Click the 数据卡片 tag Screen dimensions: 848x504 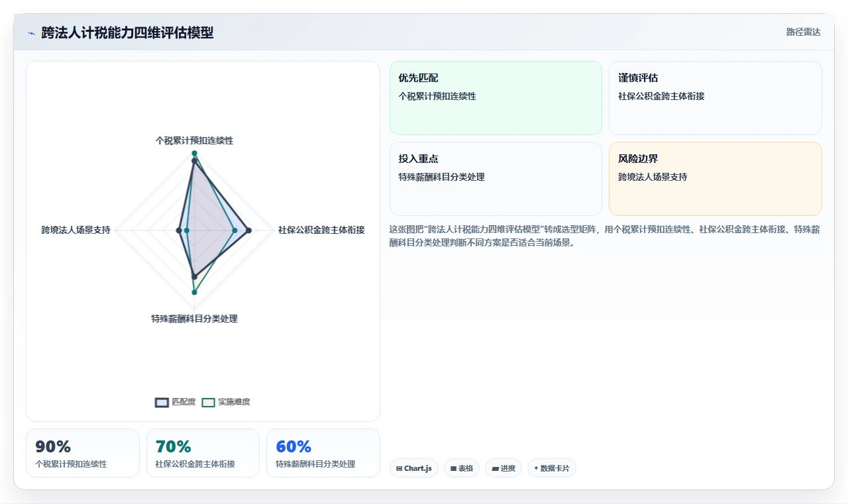pos(552,468)
